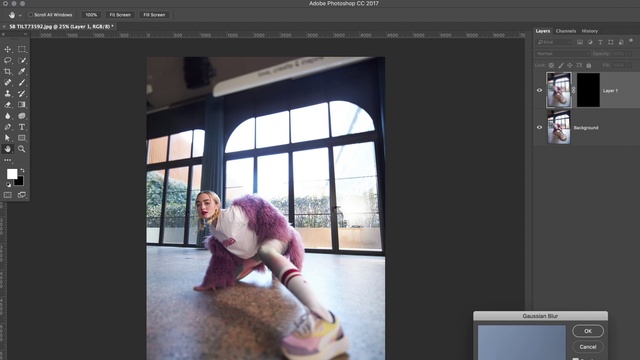The width and height of the screenshot is (640, 360).
Task: Open the Edit Toolbar three-dots menu
Action: pyautogui.click(x=7, y=160)
